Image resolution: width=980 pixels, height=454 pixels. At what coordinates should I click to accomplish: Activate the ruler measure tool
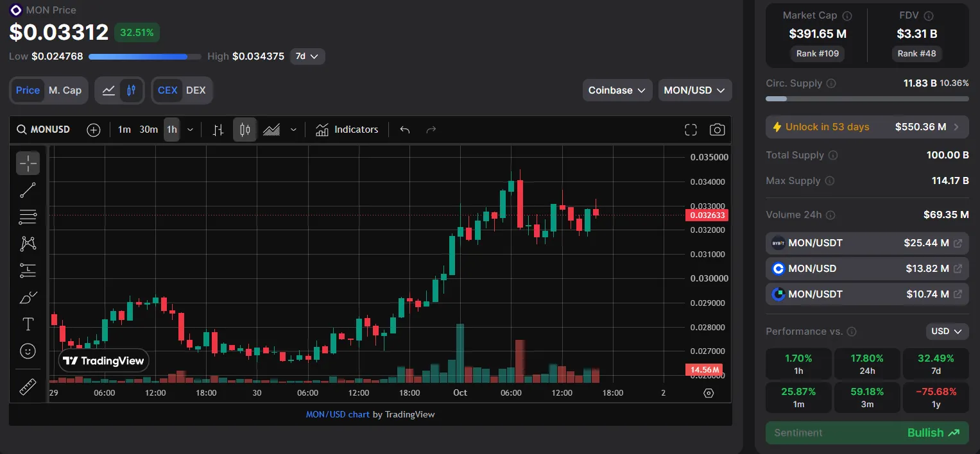point(28,387)
